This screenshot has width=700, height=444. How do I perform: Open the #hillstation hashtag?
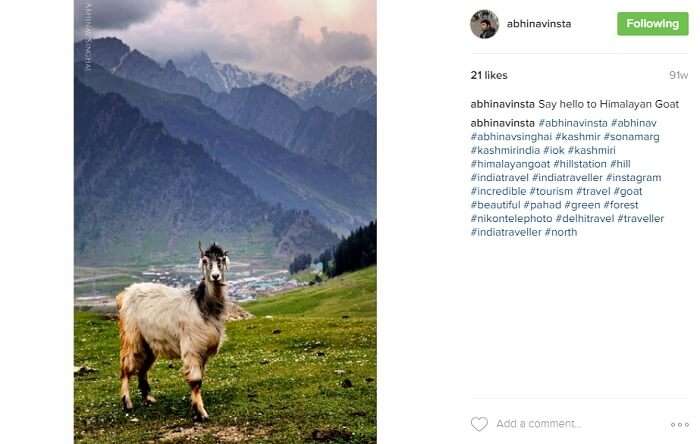[x=580, y=164]
